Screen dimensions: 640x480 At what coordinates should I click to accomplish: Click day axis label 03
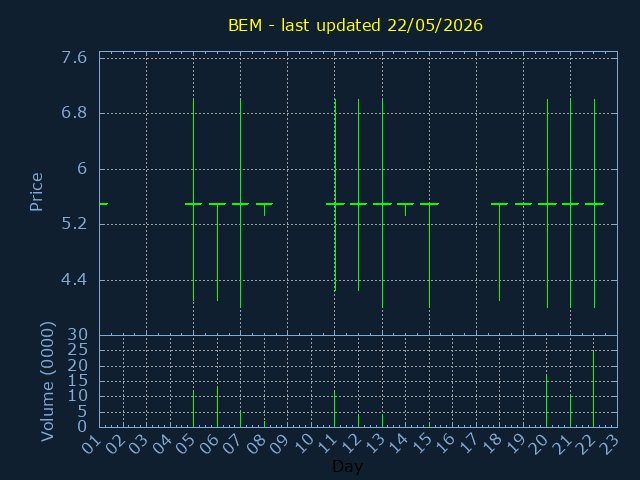(138, 444)
